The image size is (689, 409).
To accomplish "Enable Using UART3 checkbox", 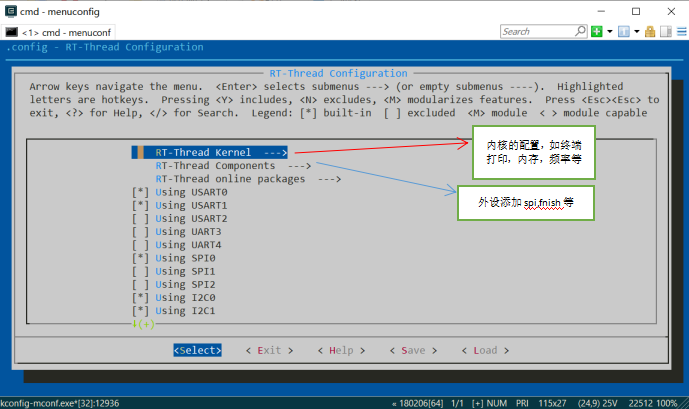I will click(140, 232).
